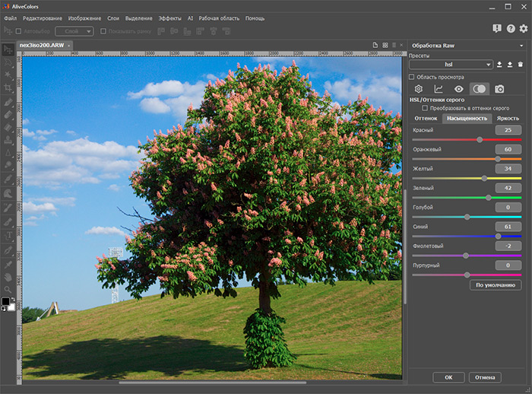Click the horizontal scrollbar below canvas
The image size is (532, 394).
click(212, 383)
